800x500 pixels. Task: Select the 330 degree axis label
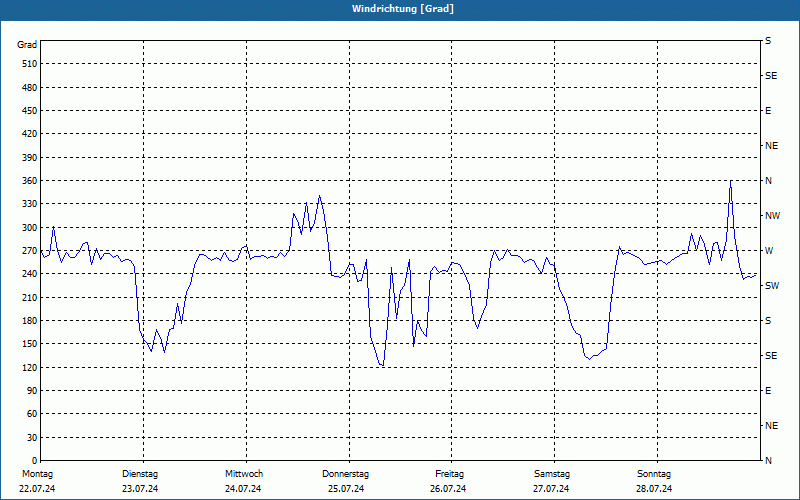coord(30,204)
